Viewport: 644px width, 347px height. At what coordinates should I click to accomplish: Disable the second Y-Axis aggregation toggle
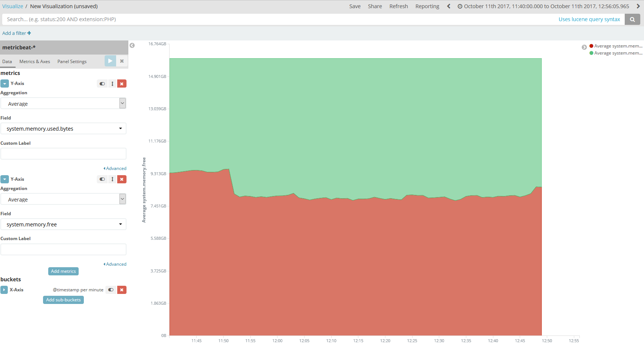coord(102,179)
